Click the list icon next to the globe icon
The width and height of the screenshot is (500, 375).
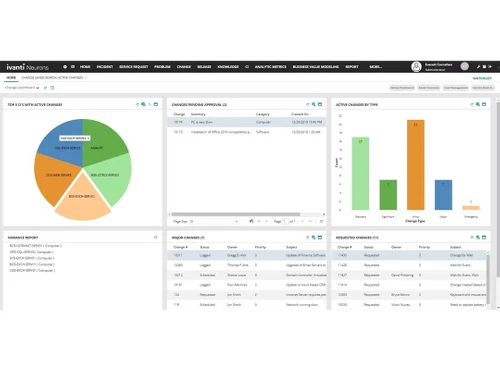(73, 67)
